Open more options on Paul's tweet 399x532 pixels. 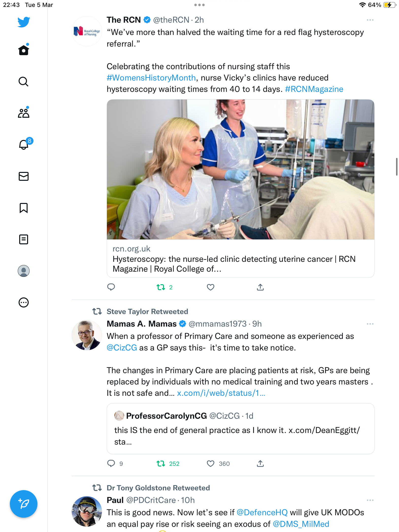[x=370, y=500]
